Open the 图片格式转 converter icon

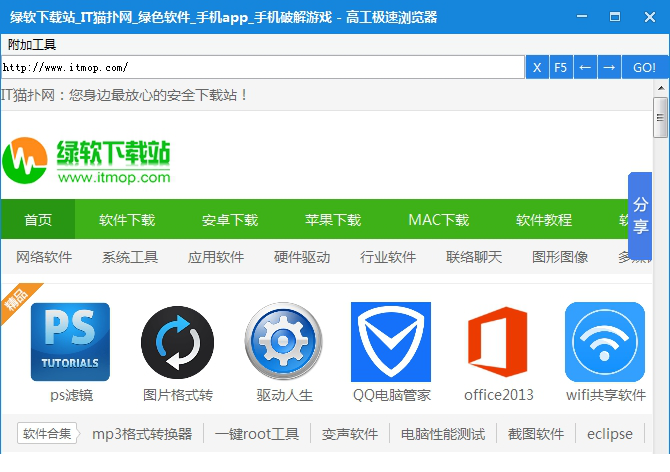pyautogui.click(x=177, y=342)
